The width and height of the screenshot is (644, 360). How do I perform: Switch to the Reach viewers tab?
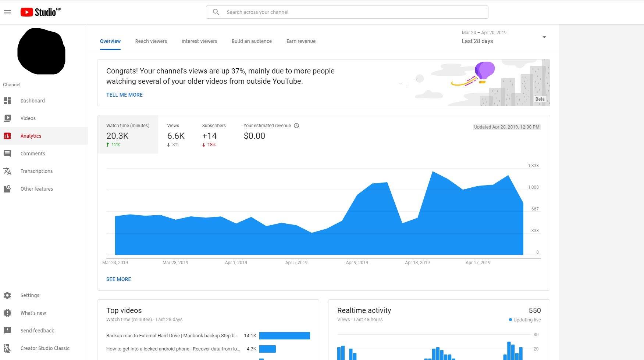point(151,41)
